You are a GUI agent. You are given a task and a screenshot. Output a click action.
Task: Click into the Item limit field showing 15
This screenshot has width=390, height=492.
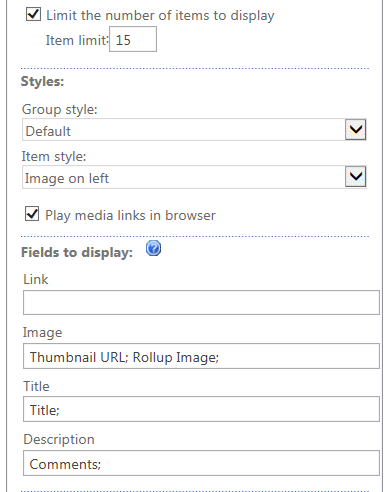133,39
